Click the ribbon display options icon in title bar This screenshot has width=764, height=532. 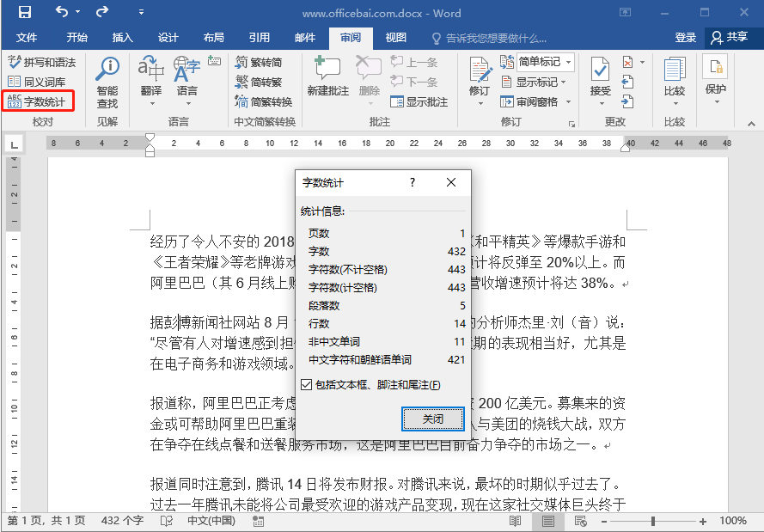click(625, 12)
